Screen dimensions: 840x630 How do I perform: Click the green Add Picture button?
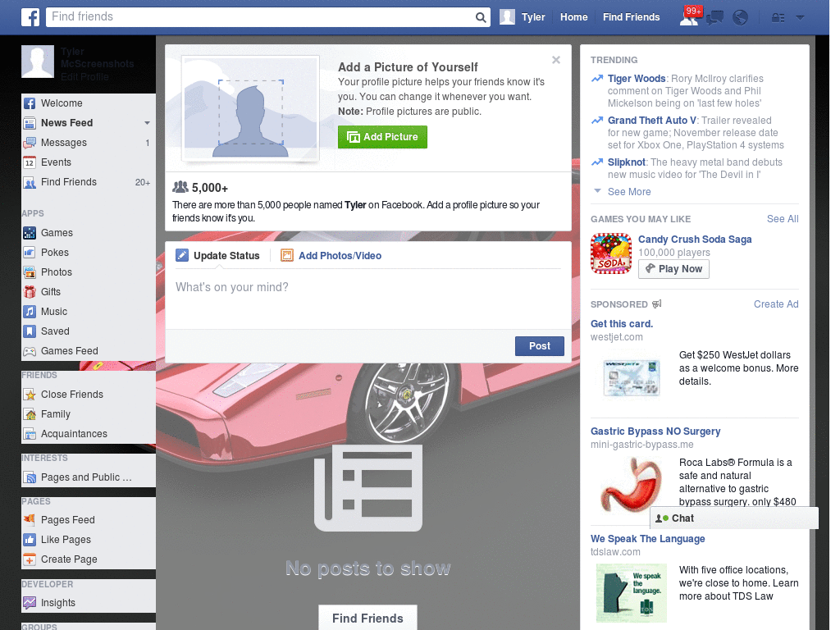click(x=382, y=137)
